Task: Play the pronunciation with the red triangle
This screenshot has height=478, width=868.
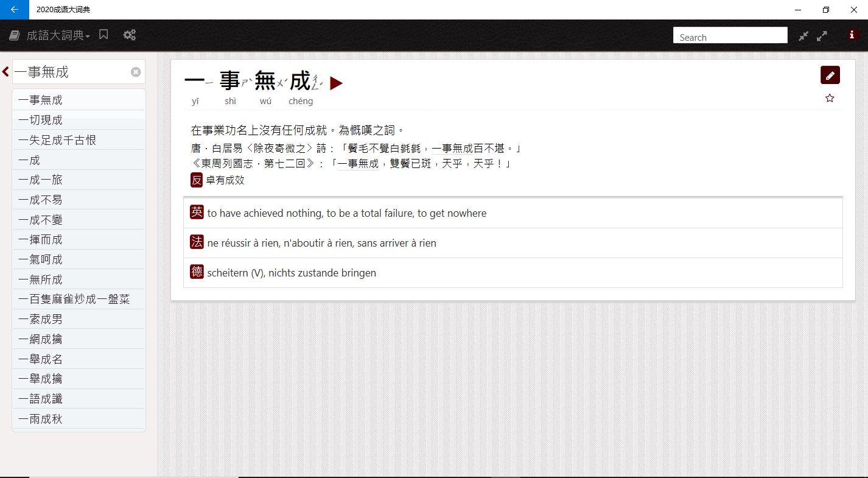Action: [x=336, y=83]
